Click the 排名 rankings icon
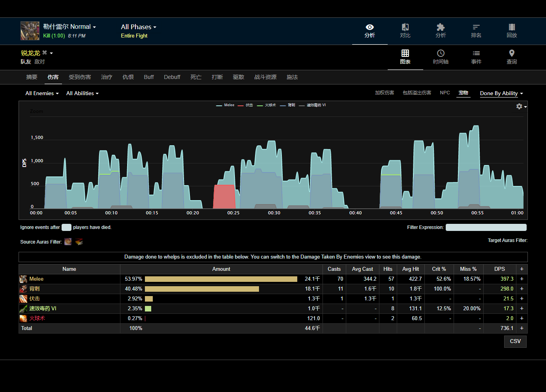Image resolution: width=546 pixels, height=392 pixels. click(x=476, y=27)
